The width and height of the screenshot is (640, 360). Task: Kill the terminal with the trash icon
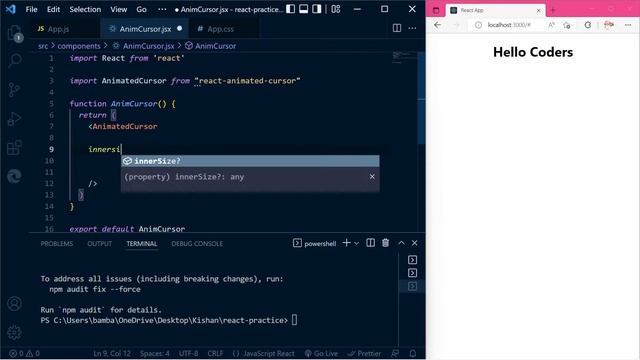point(385,243)
